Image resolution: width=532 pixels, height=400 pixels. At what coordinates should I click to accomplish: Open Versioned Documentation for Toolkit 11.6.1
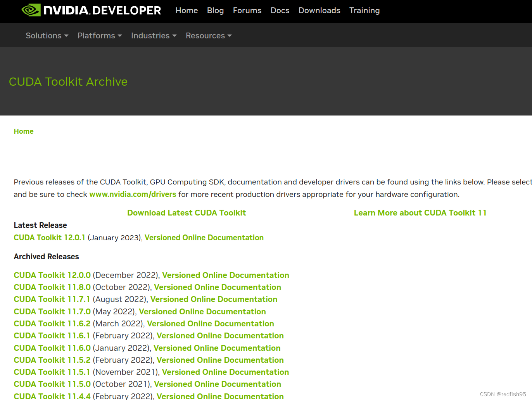220,336
